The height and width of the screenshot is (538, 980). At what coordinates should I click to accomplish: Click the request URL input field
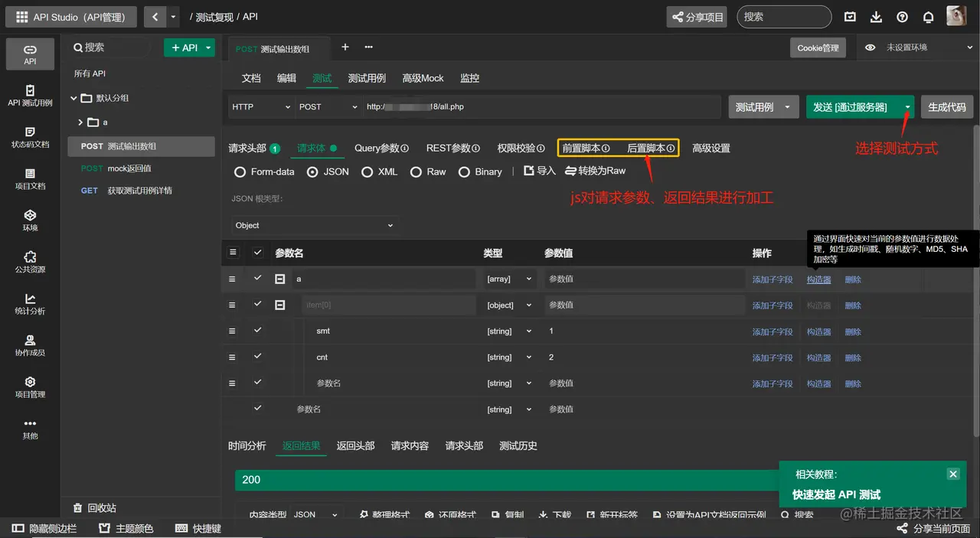click(536, 107)
